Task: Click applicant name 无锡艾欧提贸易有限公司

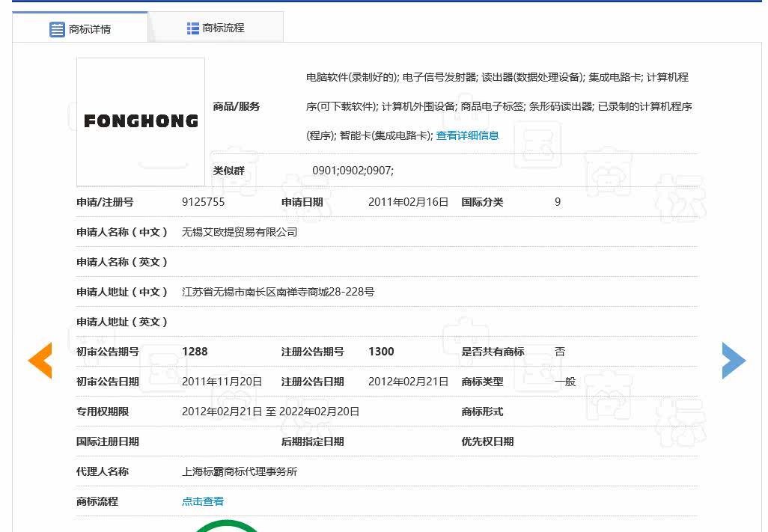Action: (240, 232)
